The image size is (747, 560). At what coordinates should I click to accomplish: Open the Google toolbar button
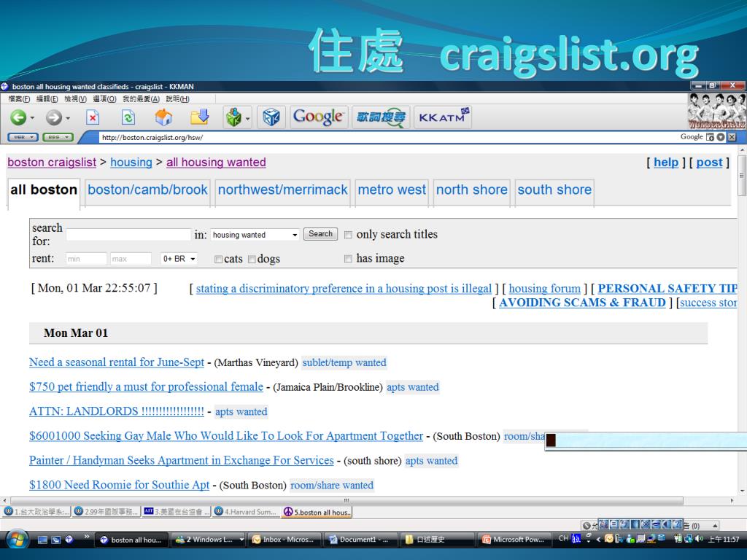318,117
